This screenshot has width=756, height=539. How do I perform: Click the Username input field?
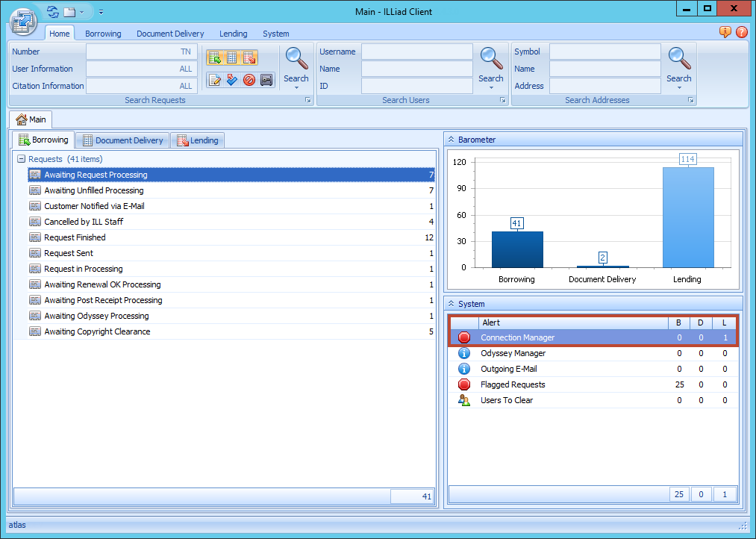pos(418,52)
